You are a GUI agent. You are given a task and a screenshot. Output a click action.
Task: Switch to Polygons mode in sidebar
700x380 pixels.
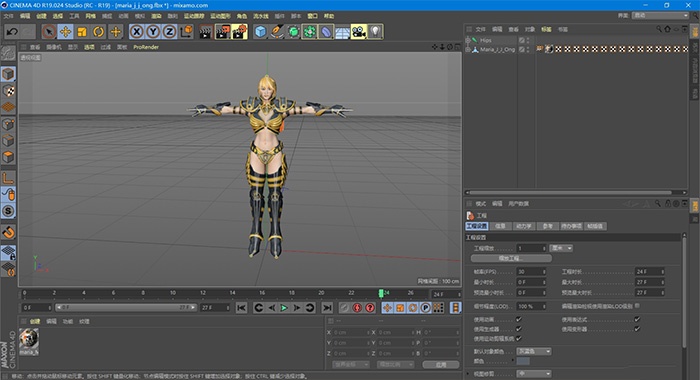[8, 157]
